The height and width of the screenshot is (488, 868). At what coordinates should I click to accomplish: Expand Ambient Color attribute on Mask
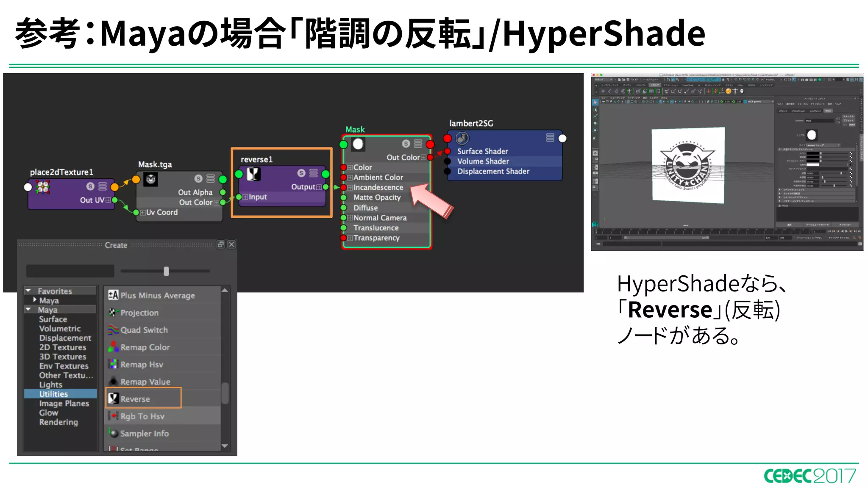(350, 177)
